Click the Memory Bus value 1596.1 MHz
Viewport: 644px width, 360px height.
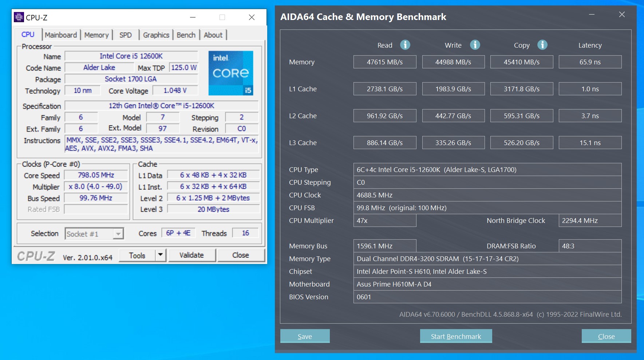tap(385, 246)
